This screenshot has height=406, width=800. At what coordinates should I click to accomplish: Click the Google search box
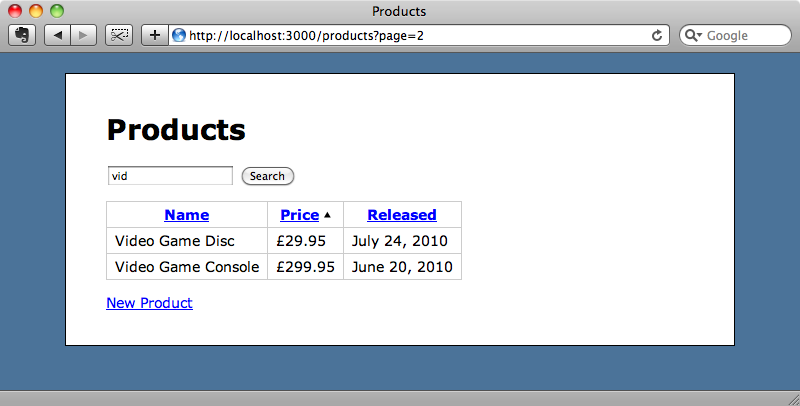click(735, 35)
